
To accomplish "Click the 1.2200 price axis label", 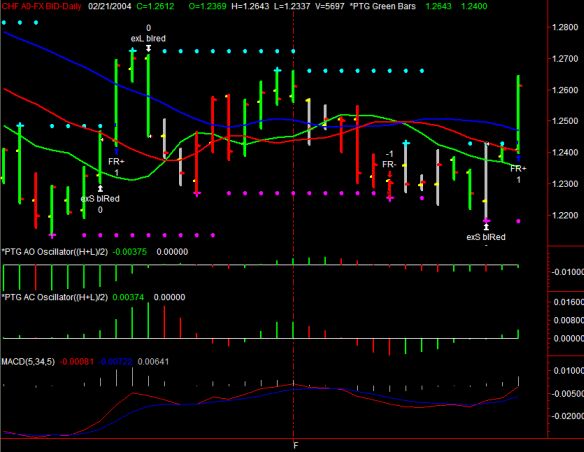I will 565,215.
